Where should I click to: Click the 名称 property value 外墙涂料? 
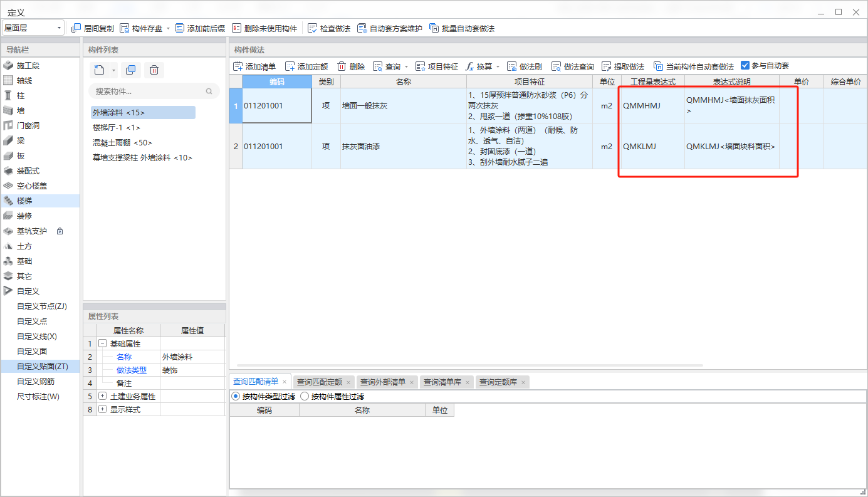[192, 357]
